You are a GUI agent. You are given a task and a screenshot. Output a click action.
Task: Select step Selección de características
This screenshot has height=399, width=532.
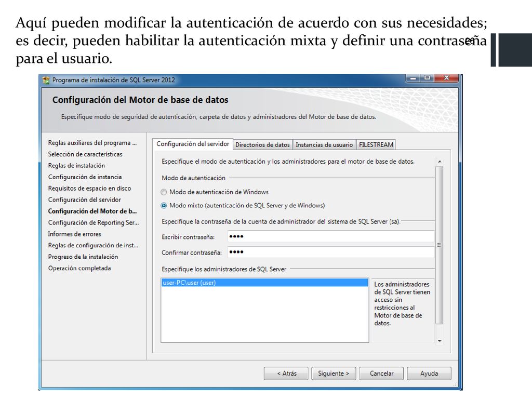[x=85, y=154]
